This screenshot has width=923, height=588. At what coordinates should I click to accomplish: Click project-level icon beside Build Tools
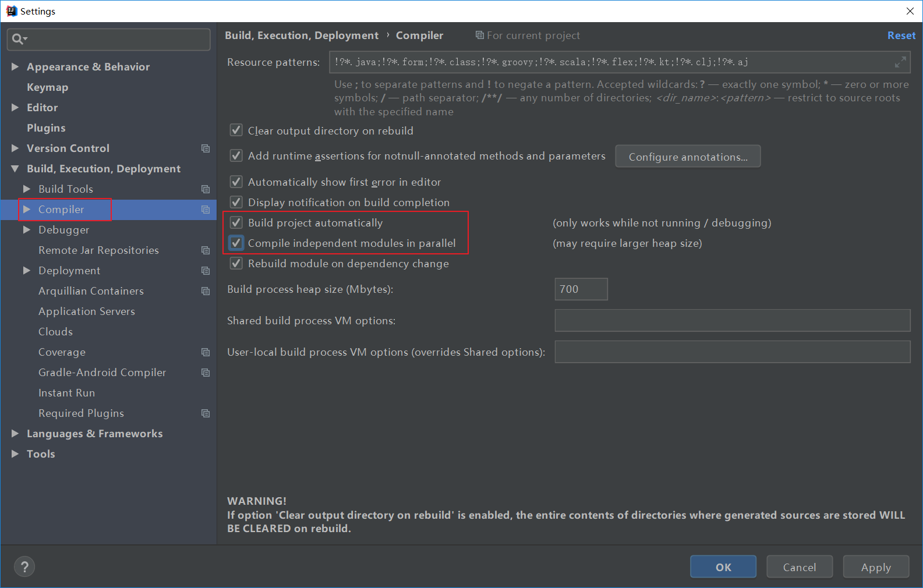coord(206,189)
